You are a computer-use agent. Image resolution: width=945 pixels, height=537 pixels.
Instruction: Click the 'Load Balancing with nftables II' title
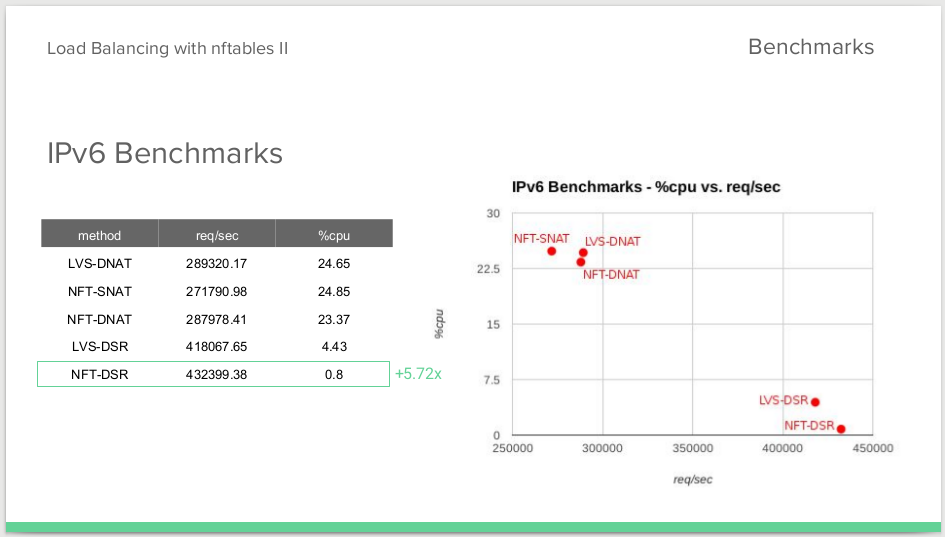coord(168,48)
